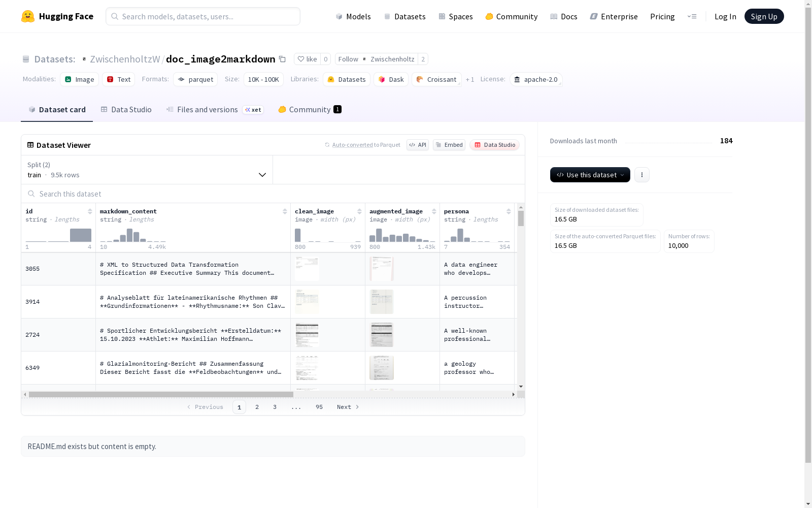The width and height of the screenshot is (812, 508).
Task: Open the navigation overflow menu icon
Action: (692, 16)
